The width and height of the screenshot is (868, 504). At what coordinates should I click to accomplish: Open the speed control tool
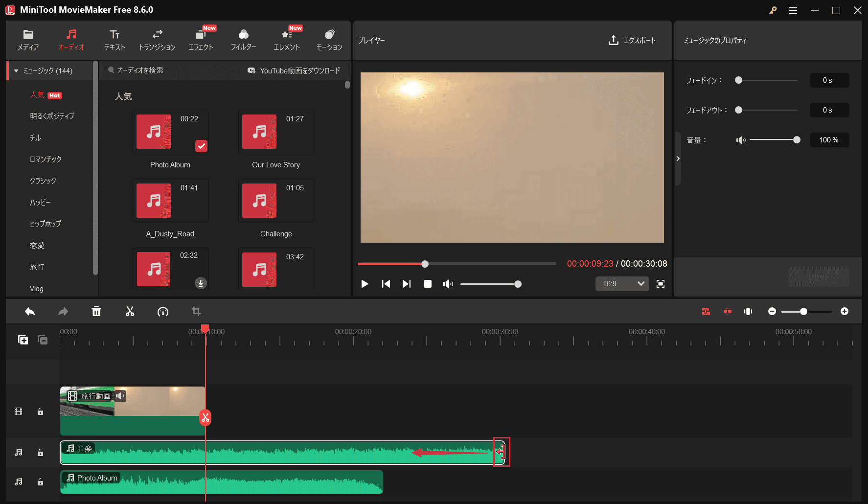coord(163,311)
